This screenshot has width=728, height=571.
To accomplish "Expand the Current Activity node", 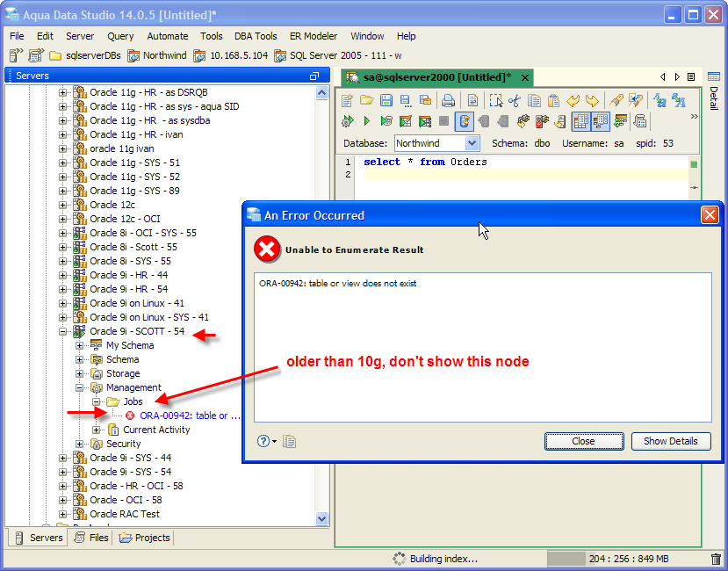I will [x=96, y=430].
